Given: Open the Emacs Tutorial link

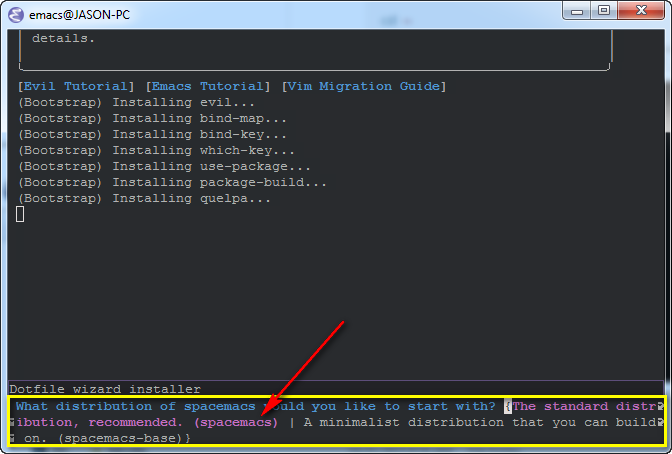Looking at the screenshot, I should click(208, 86).
